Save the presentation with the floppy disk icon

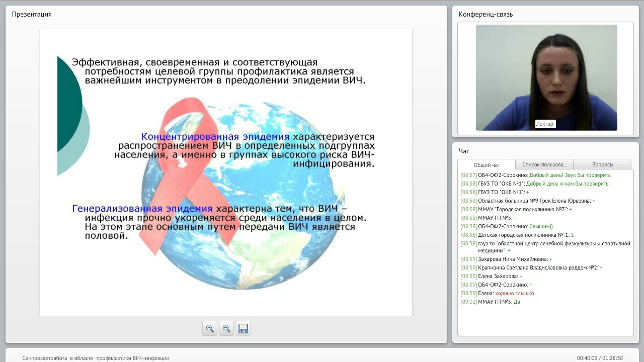pos(243,328)
